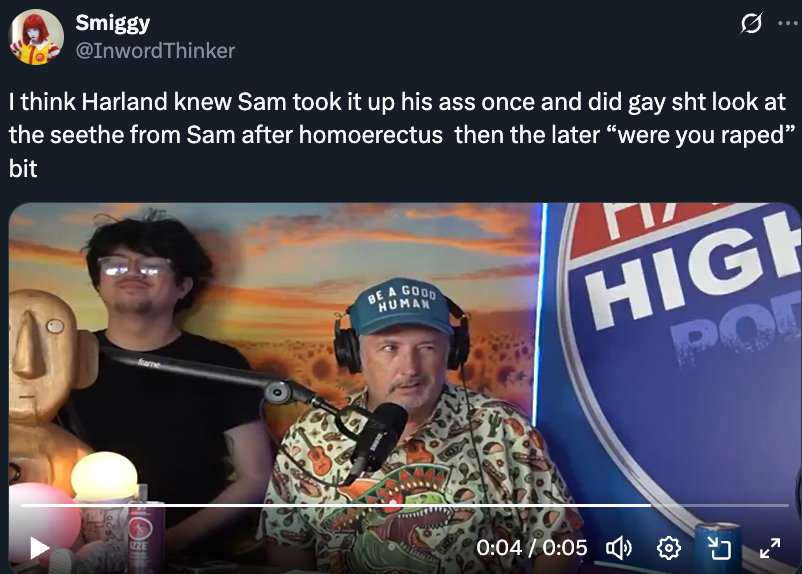Open Smiggy's profile avatar picture

[36, 37]
